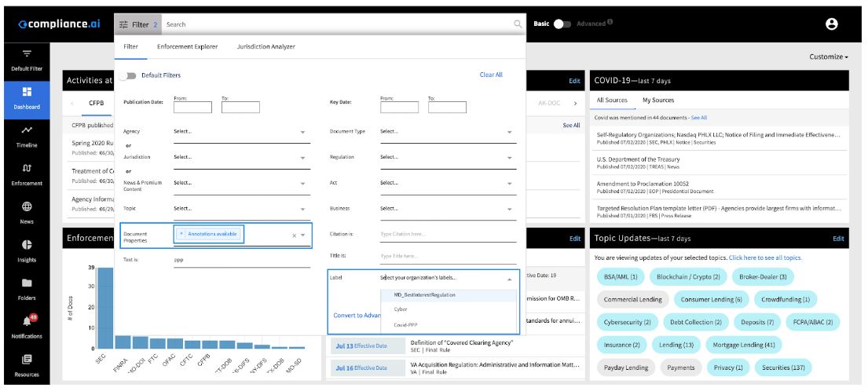Screen dimensions: 868x391
Task: Choose MD_BestInterestRegulation label option
Action: [x=449, y=294]
